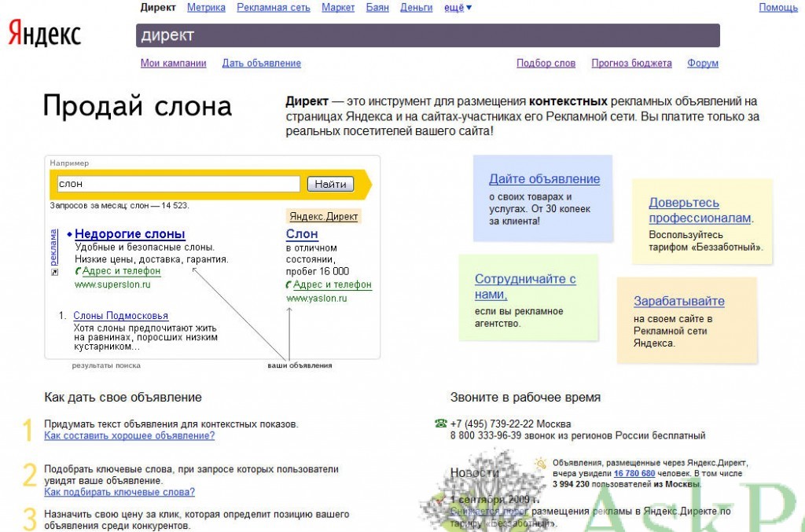Screen dimensions: 805x532
Task: Click the Продай слона headline
Action: coord(138,106)
